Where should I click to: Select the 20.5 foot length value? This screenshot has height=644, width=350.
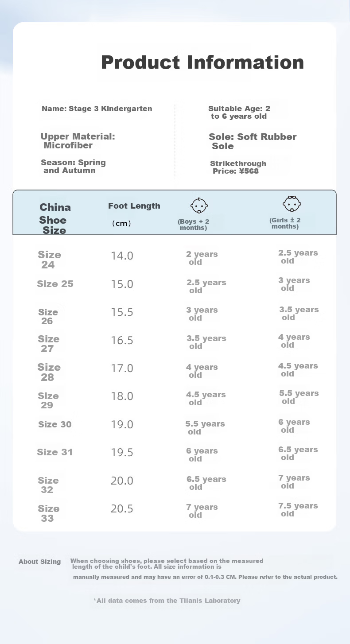122,508
